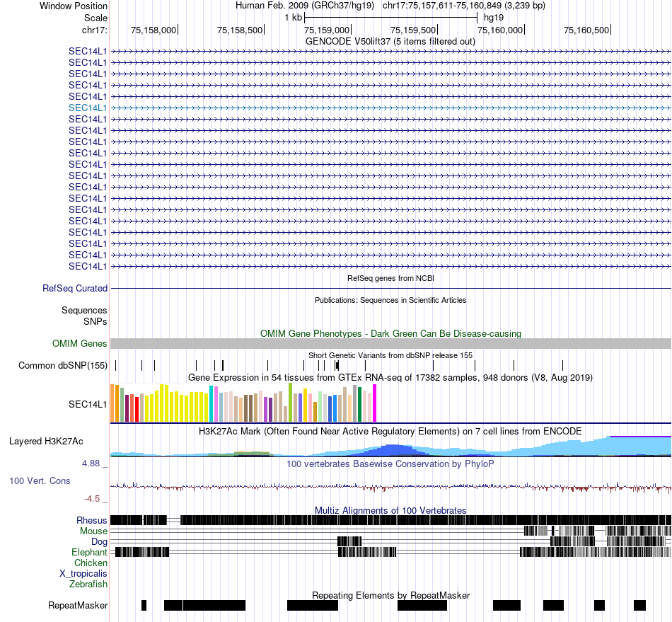The height and width of the screenshot is (622, 672).
Task: Click the Mouse alignment row label
Action: 93,531
